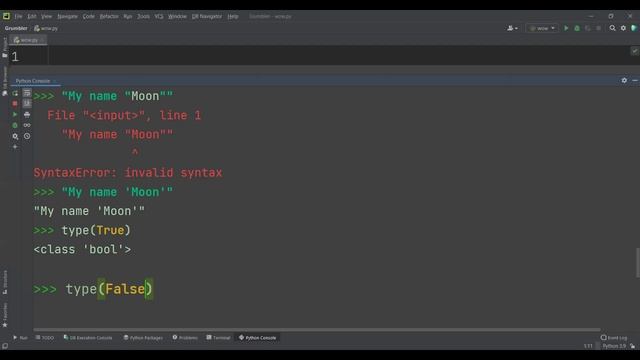640x360 pixels.
Task: Run wow with coverage
Action: (588, 28)
